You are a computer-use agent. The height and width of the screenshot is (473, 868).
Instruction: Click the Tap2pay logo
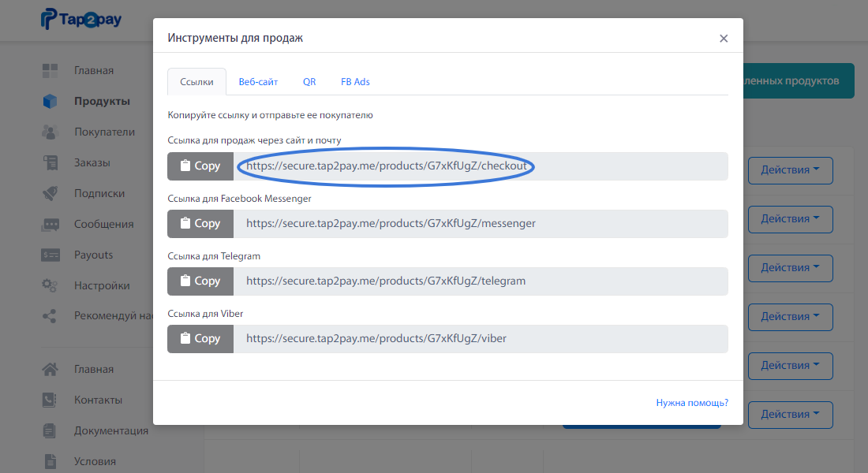tap(81, 20)
